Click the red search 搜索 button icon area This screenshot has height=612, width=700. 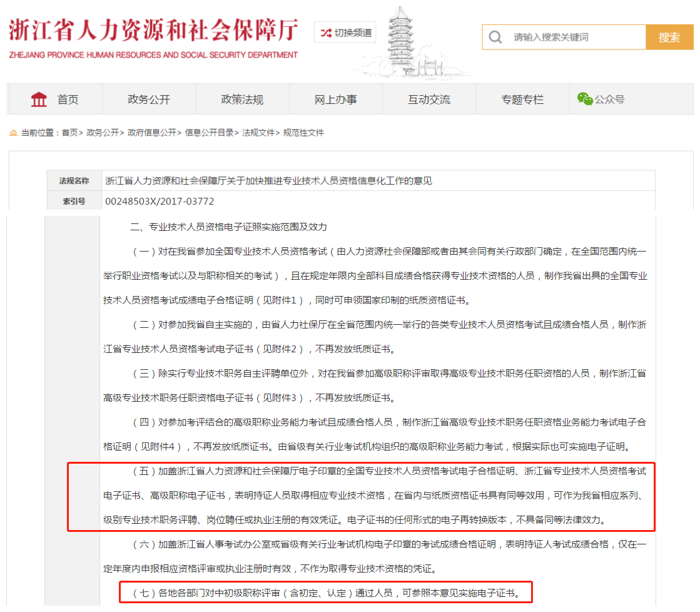click(x=669, y=37)
